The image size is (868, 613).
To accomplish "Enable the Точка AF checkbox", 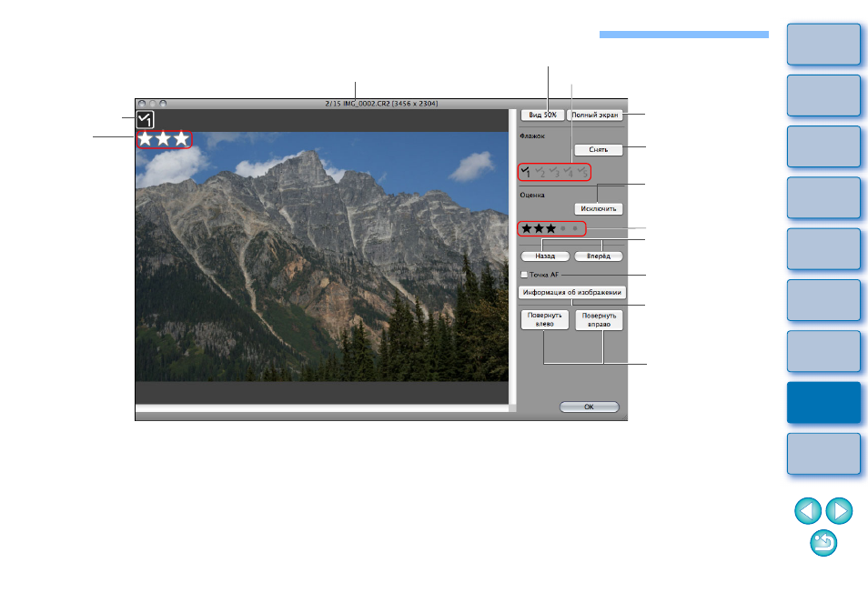I will [524, 275].
